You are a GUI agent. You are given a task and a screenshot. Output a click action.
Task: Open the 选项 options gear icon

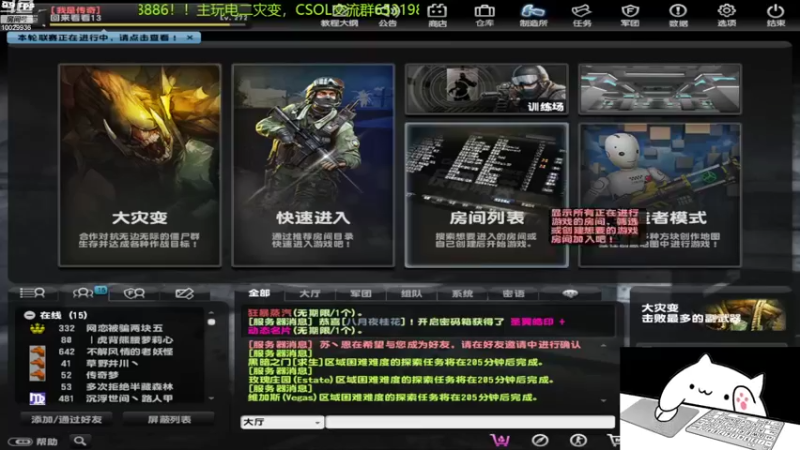[727, 15]
